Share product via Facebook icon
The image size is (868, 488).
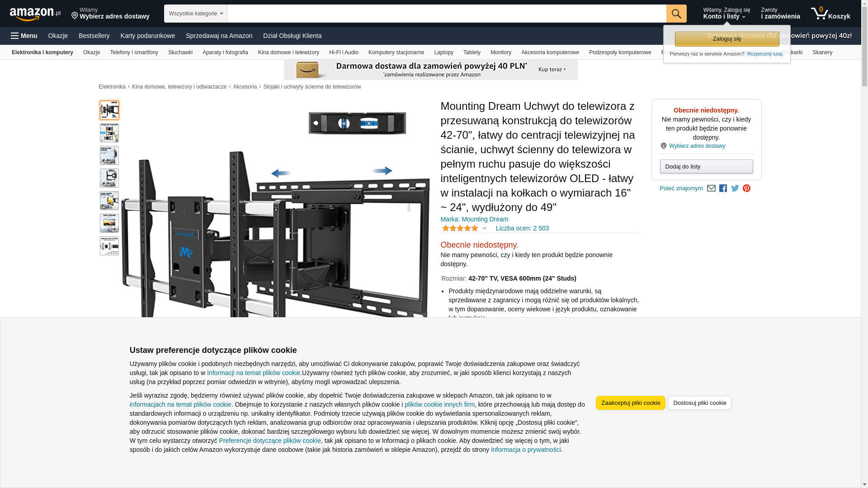tap(723, 188)
